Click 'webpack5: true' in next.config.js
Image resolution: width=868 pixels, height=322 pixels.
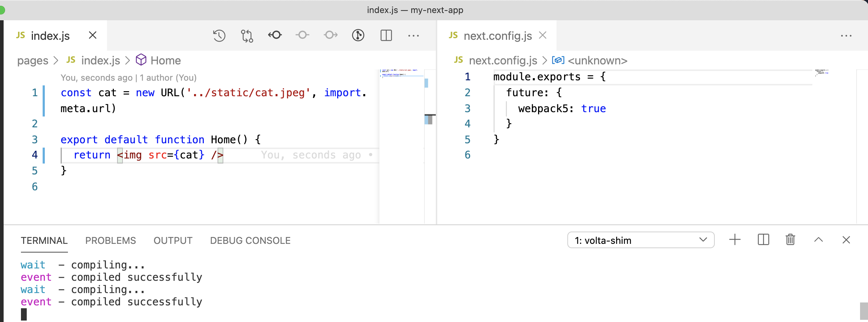coord(562,109)
